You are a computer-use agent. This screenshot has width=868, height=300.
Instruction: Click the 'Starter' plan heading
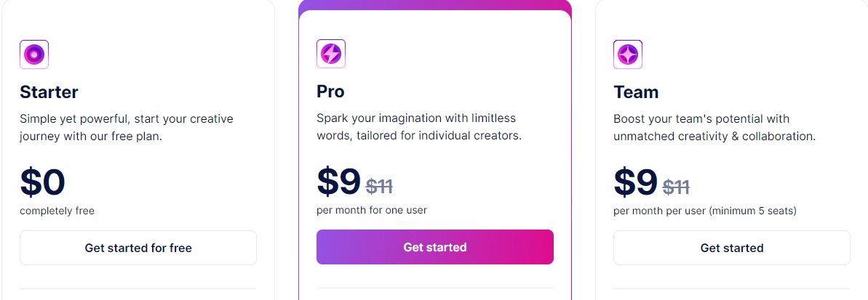[x=49, y=92]
